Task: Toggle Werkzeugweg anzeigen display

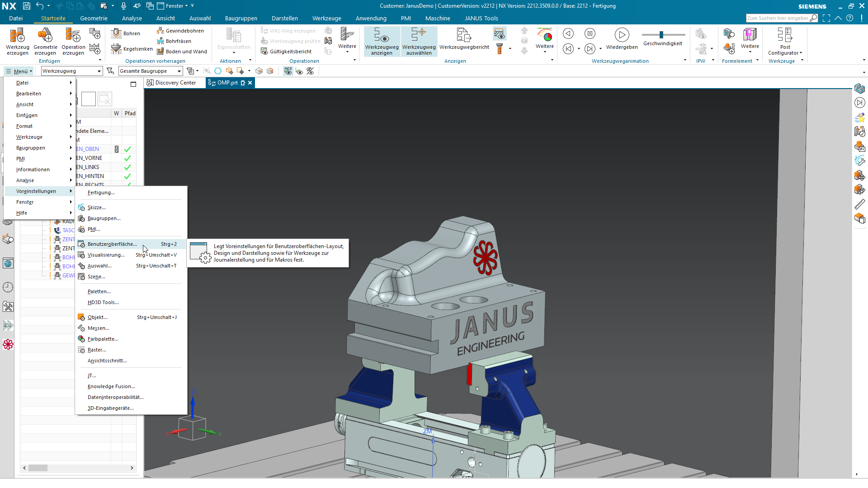Action: (x=382, y=41)
